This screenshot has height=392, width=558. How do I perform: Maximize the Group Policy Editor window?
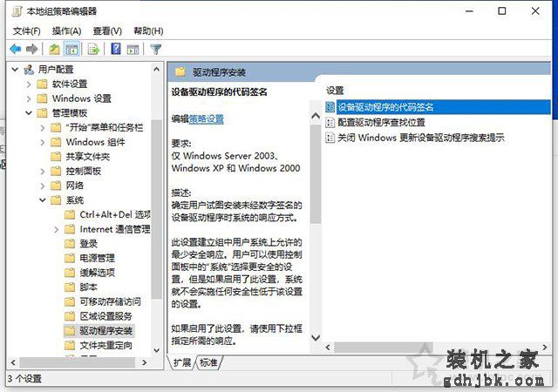(502, 11)
